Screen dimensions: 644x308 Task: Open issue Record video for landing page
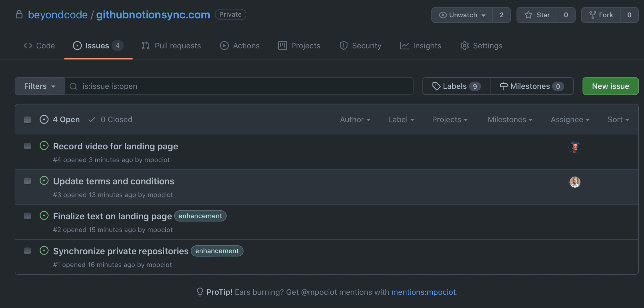115,146
